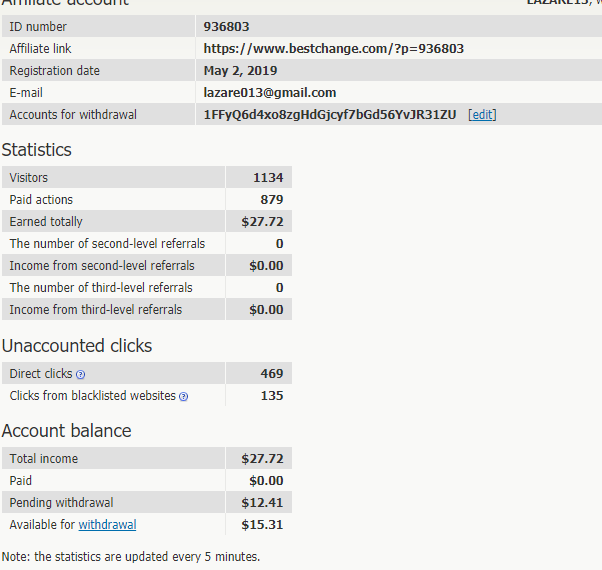Viewport: 602px width, 570px height.
Task: Click Income from second-level referrals amount
Action: (x=266, y=266)
